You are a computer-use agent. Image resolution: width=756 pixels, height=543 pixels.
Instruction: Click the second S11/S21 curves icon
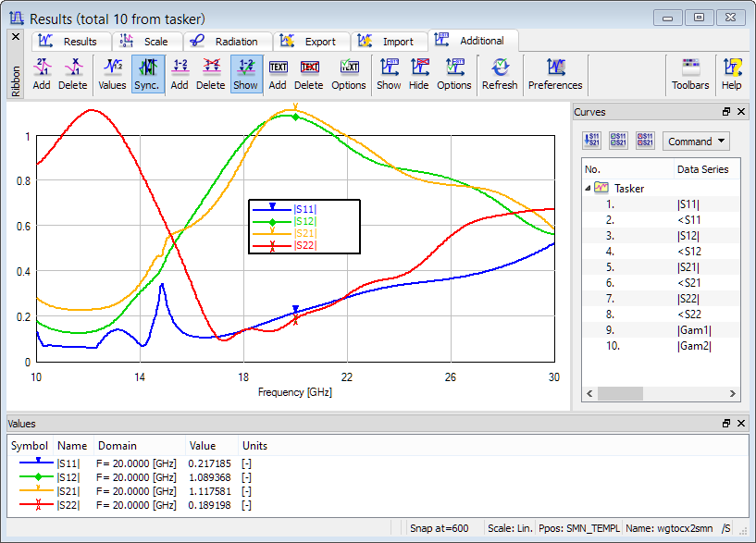coord(618,141)
